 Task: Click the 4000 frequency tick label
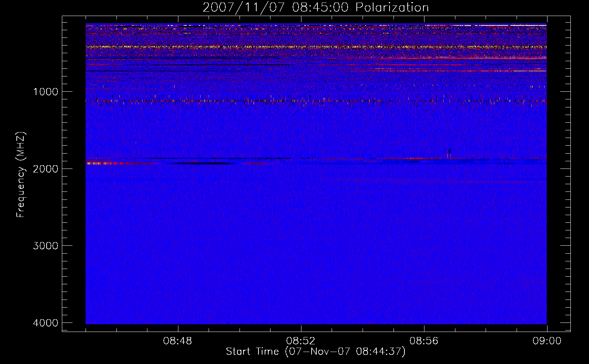coord(46,323)
